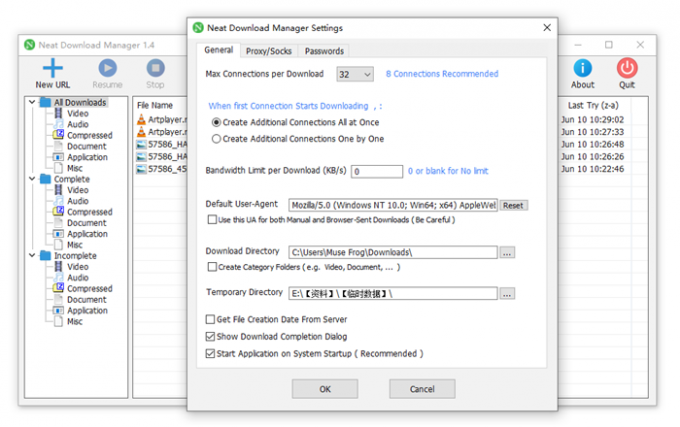
Task: Select Audio under All Downloads
Action: [x=78, y=124]
